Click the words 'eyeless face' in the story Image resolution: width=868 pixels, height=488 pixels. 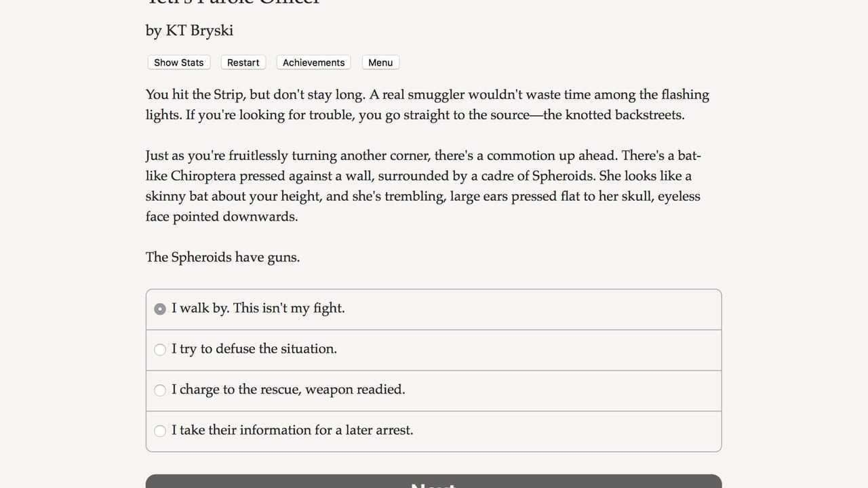[678, 197]
